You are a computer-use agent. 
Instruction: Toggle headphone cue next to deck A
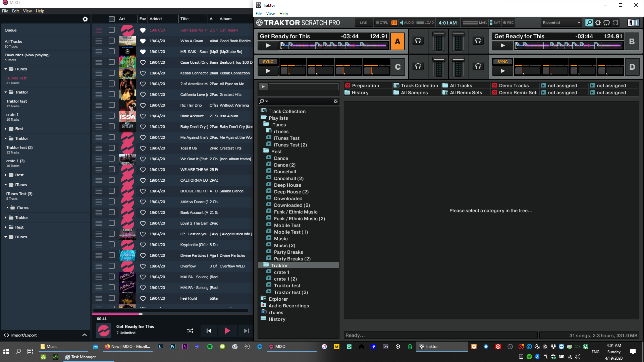418,41
